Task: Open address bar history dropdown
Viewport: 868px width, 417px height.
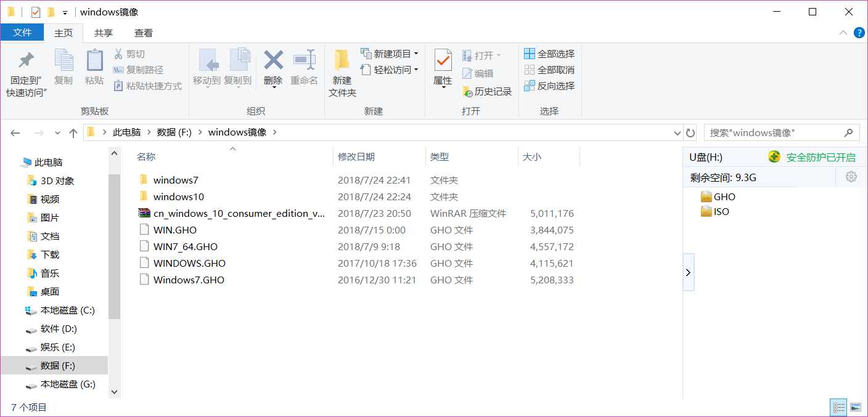Action: coord(677,132)
